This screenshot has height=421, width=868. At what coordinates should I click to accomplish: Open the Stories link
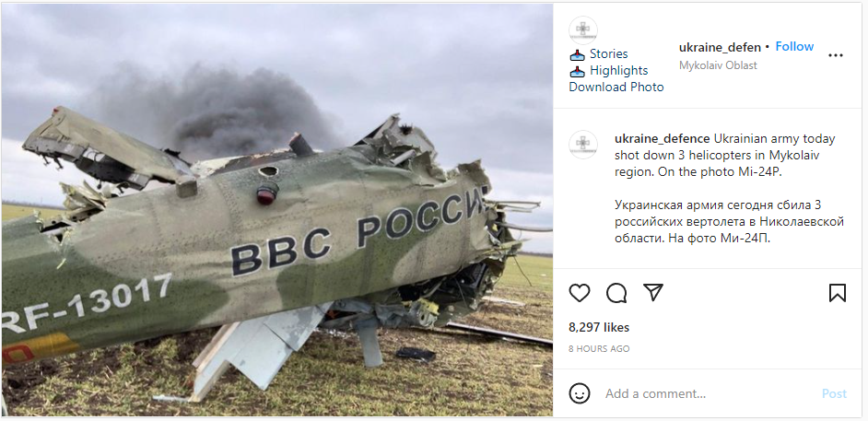click(x=608, y=54)
